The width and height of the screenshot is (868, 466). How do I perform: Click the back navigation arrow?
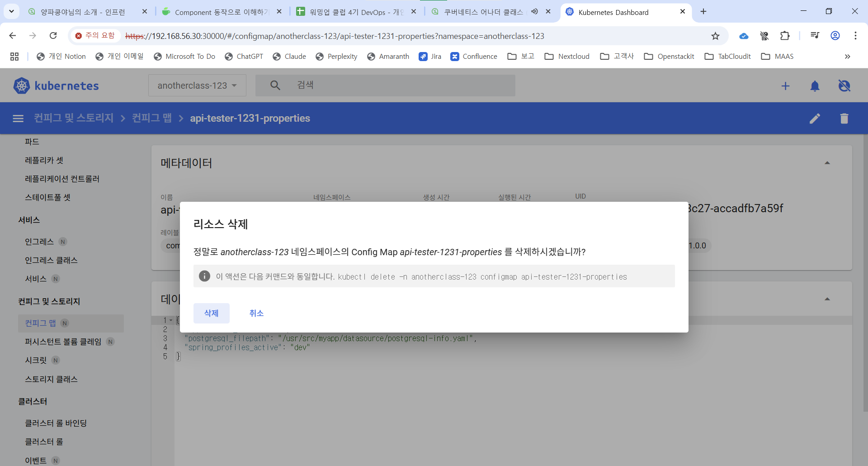coord(13,36)
